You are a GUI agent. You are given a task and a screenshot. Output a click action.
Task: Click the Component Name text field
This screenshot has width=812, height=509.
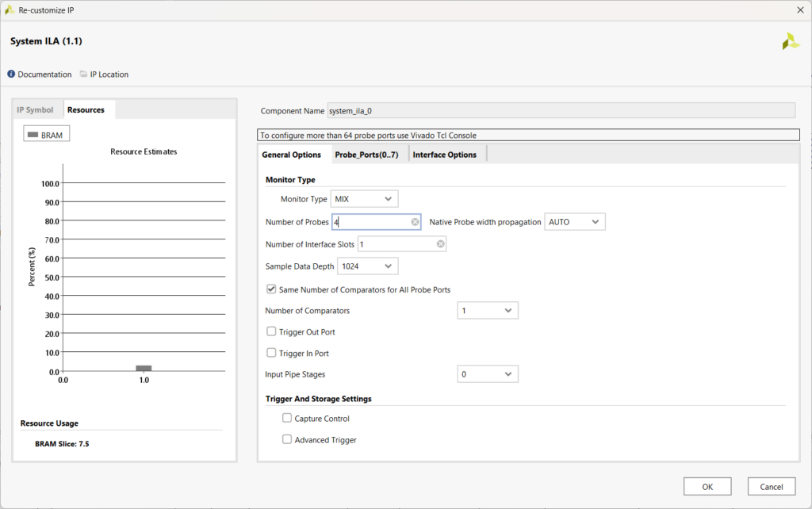click(x=561, y=111)
